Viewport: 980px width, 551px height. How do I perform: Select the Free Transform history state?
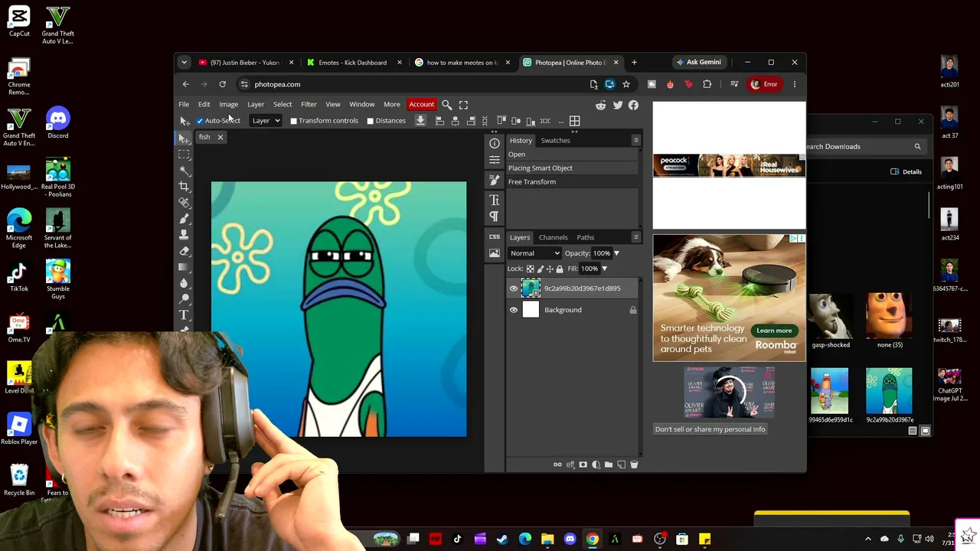coord(573,182)
